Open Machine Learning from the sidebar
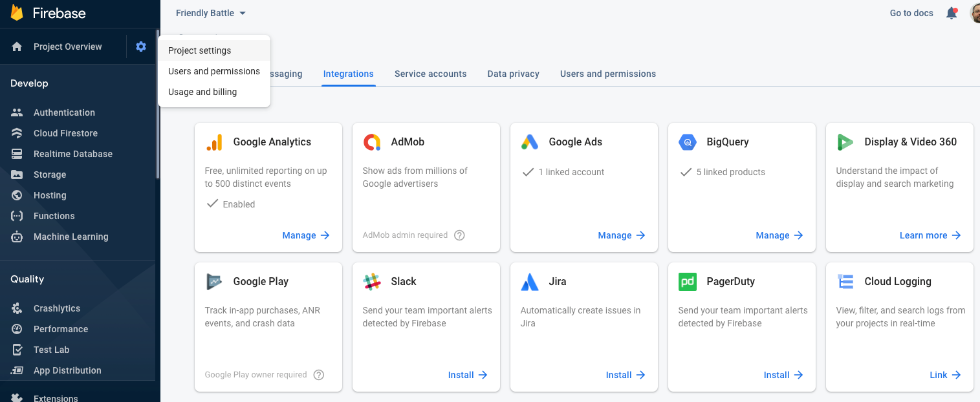 point(71,237)
